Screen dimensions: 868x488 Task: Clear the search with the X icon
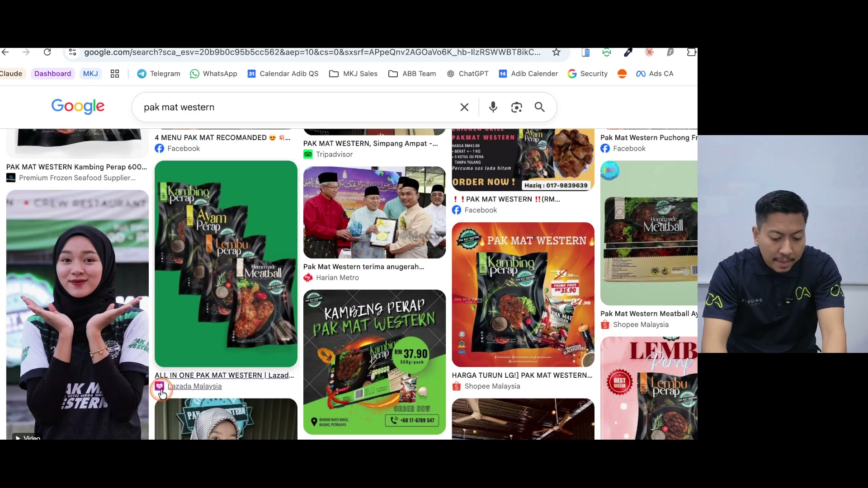[x=464, y=107]
